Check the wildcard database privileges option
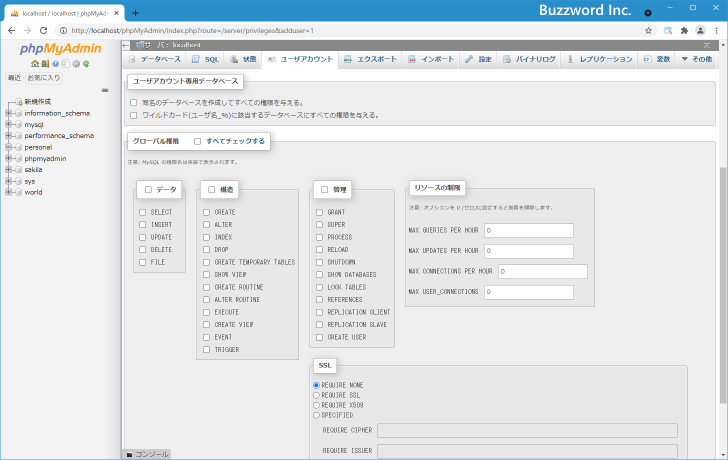Image resolution: width=728 pixels, height=460 pixels. coord(134,115)
